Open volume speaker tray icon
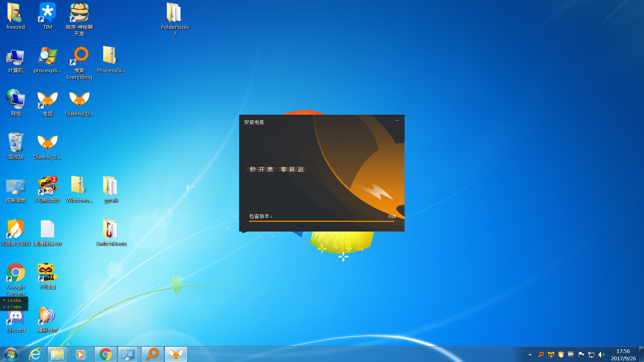Viewport: 644px width, 362px height. (x=601, y=355)
